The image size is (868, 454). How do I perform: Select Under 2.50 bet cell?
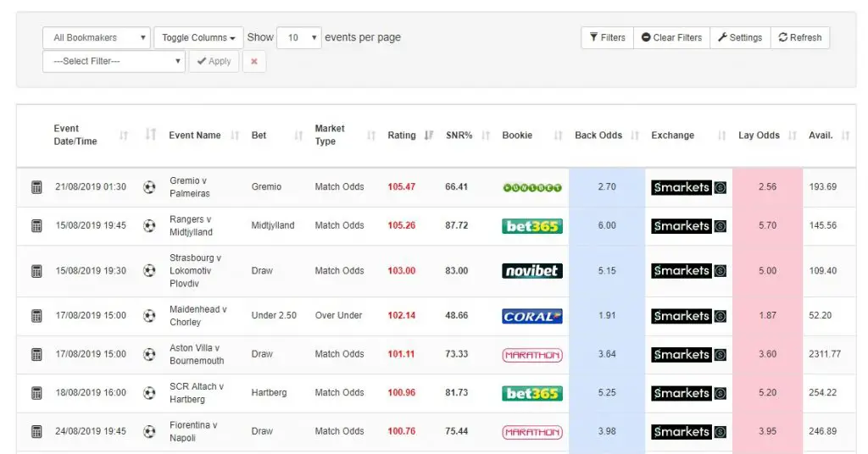point(274,315)
